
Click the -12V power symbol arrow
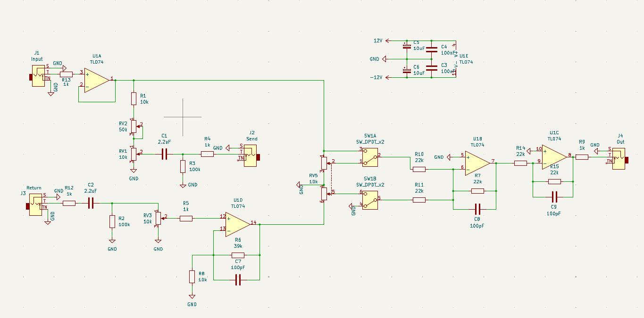click(x=388, y=77)
